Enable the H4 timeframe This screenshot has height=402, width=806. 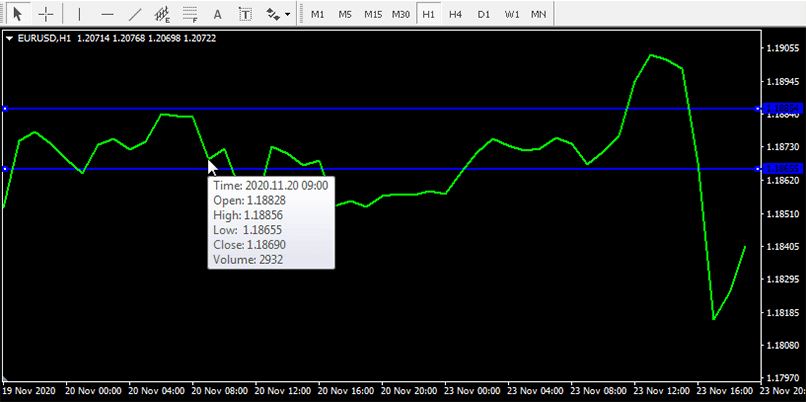(x=455, y=14)
